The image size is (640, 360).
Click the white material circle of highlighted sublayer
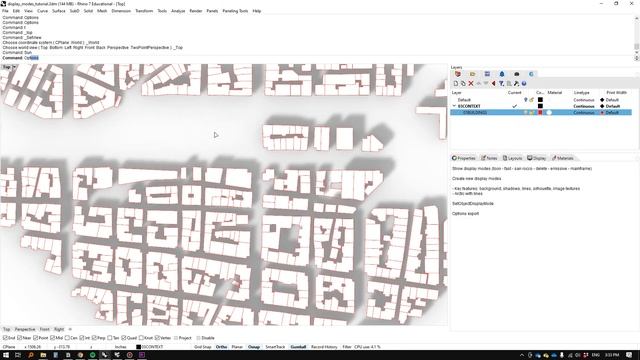click(549, 112)
